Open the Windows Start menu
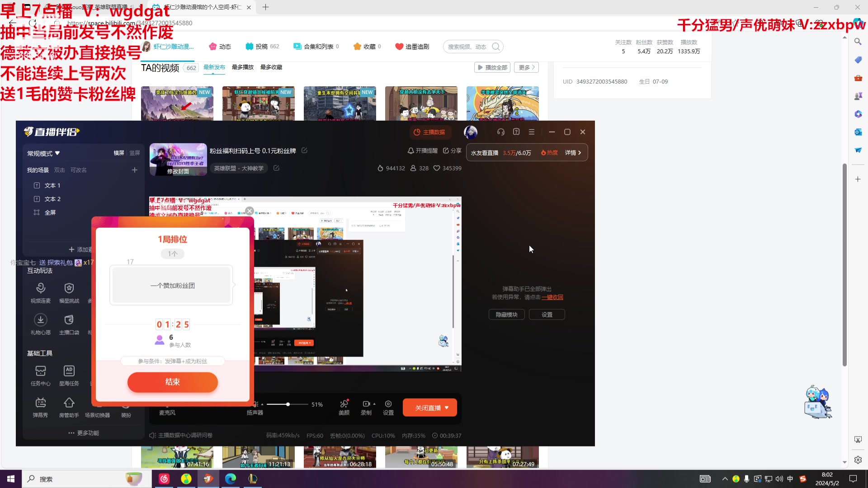This screenshot has width=868, height=488. [11, 479]
